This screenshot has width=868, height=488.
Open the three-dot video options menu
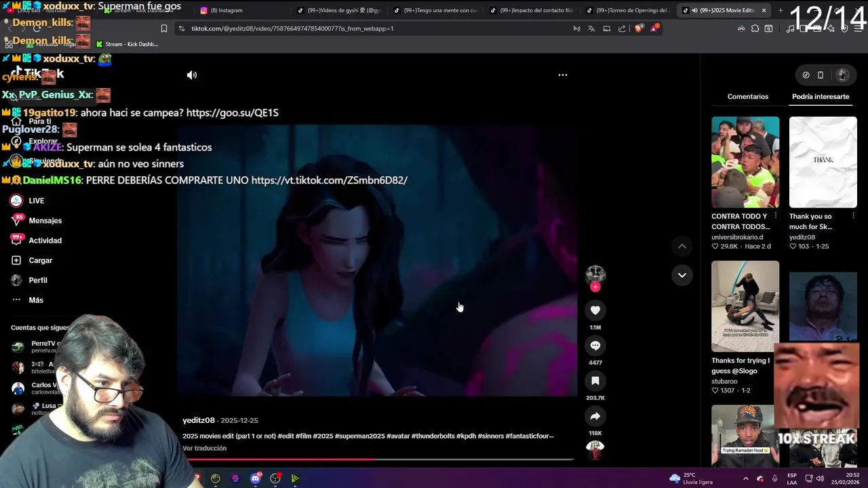pos(562,75)
